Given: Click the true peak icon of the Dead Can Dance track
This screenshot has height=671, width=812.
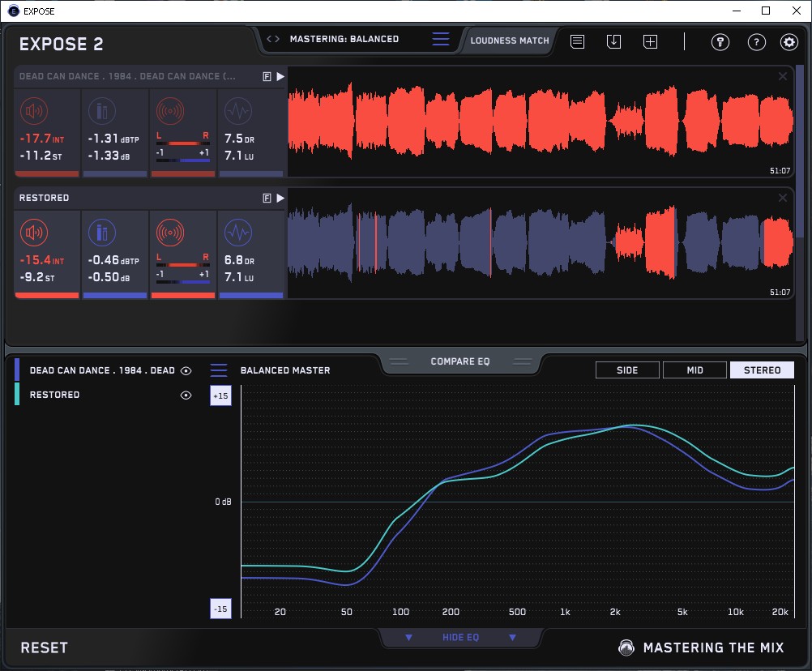Looking at the screenshot, I should coord(102,111).
